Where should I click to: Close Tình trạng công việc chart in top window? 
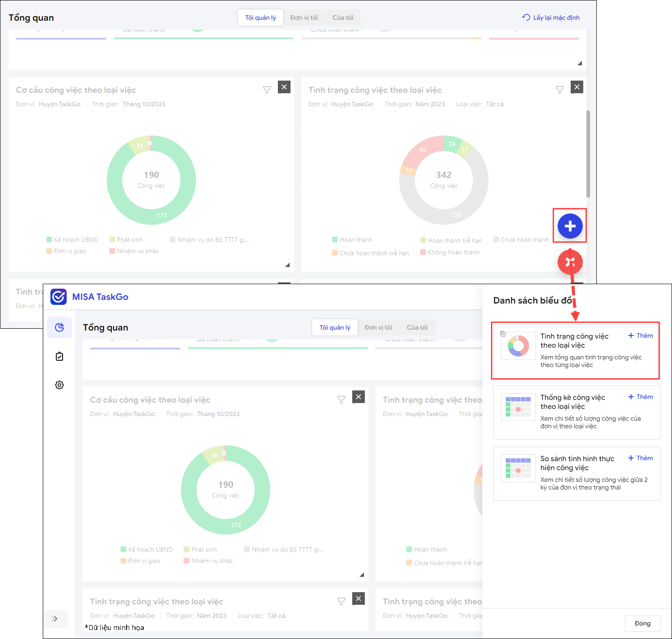click(577, 87)
